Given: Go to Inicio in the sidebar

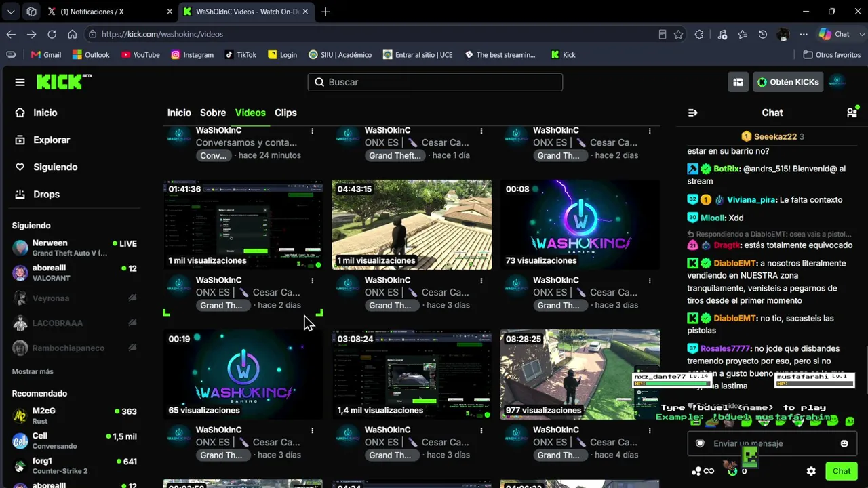Looking at the screenshot, I should [35, 113].
